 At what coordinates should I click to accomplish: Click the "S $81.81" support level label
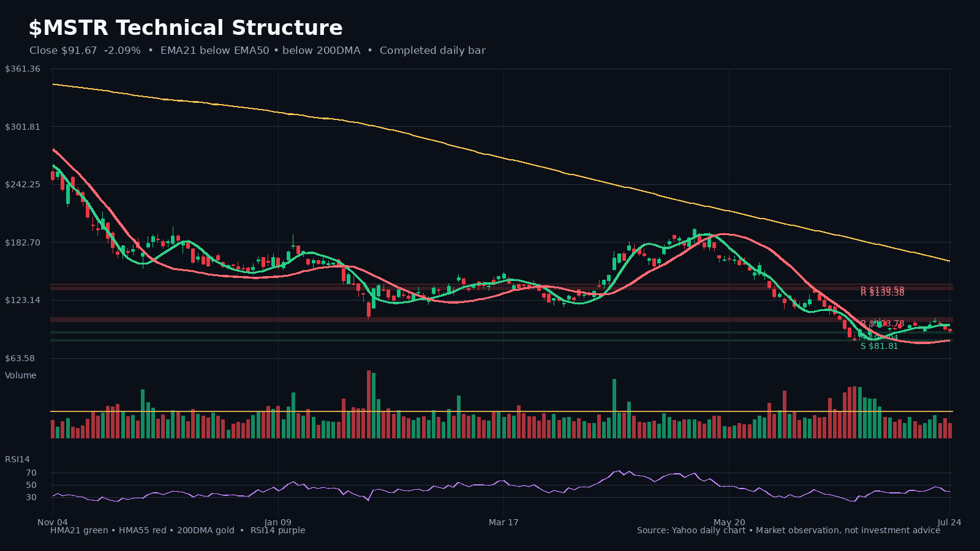click(x=879, y=347)
